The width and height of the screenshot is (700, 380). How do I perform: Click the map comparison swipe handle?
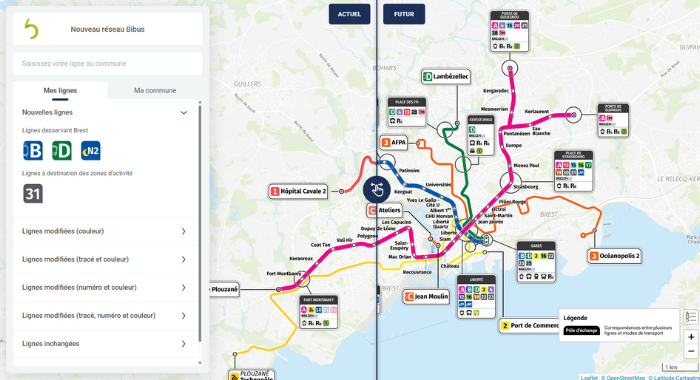pos(377,190)
